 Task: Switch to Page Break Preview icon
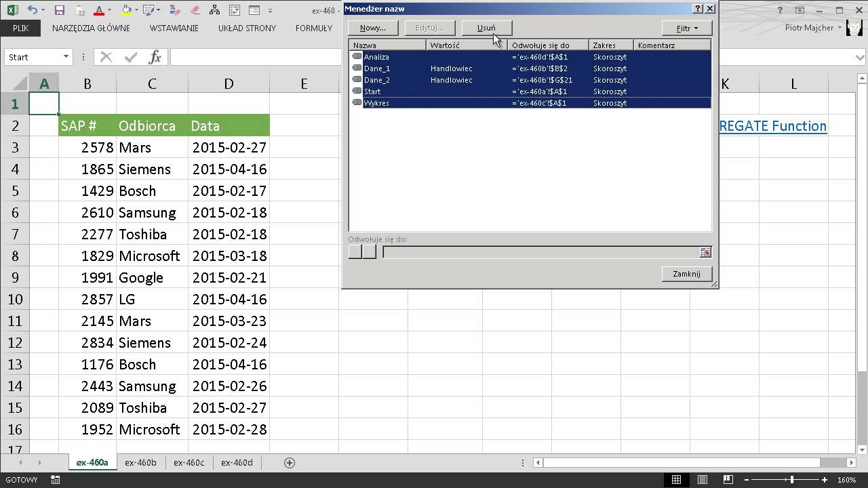(729, 480)
